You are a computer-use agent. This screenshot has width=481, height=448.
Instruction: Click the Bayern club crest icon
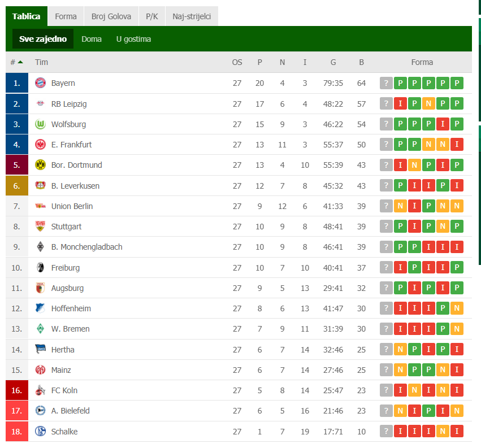point(40,83)
